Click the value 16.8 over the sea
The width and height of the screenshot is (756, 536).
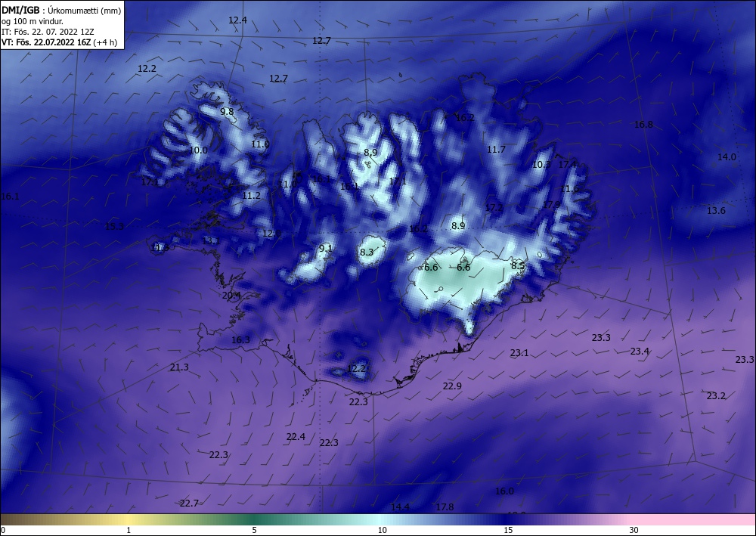(643, 125)
